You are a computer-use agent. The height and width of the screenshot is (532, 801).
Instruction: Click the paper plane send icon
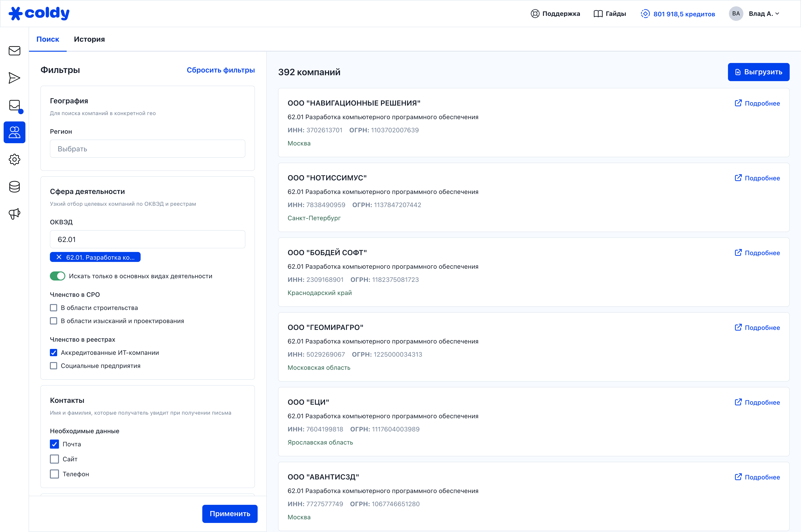click(x=14, y=78)
